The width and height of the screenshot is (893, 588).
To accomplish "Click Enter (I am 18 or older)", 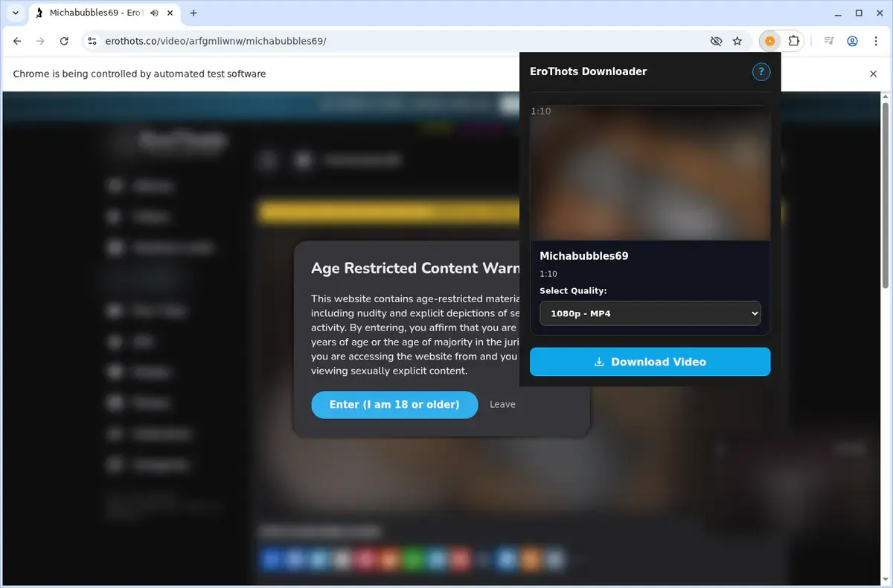I will pyautogui.click(x=394, y=405).
